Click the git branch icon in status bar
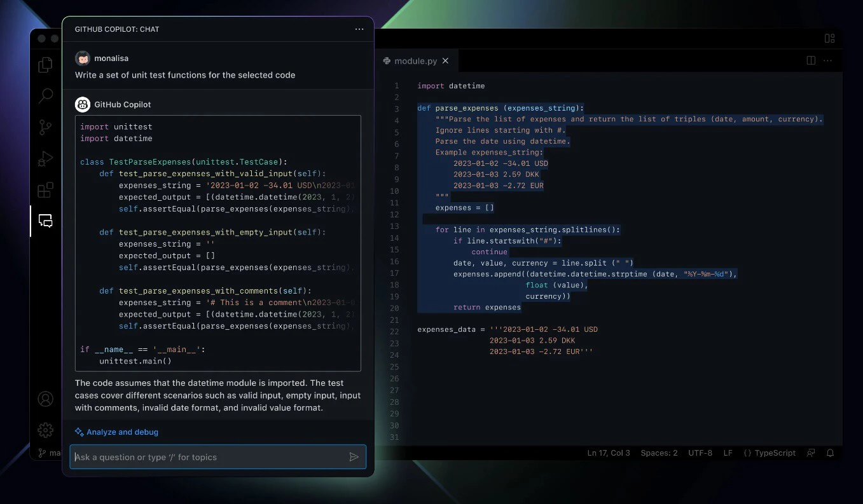 point(42,453)
